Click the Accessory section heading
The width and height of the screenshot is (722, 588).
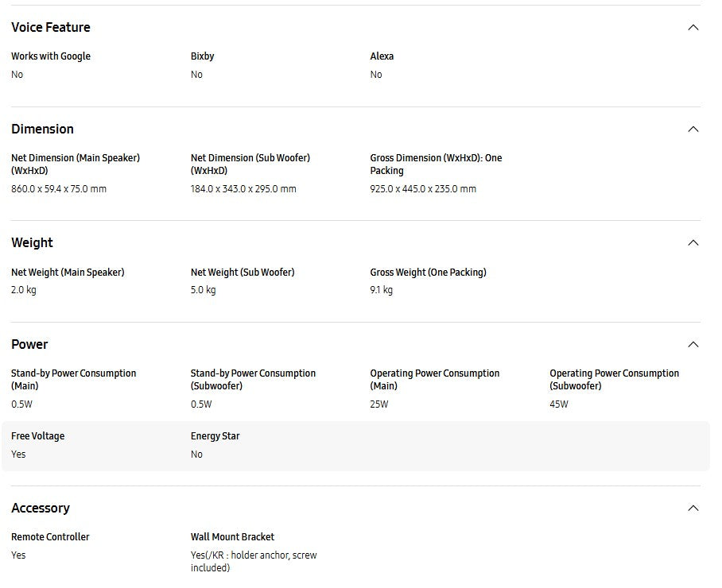(x=41, y=509)
